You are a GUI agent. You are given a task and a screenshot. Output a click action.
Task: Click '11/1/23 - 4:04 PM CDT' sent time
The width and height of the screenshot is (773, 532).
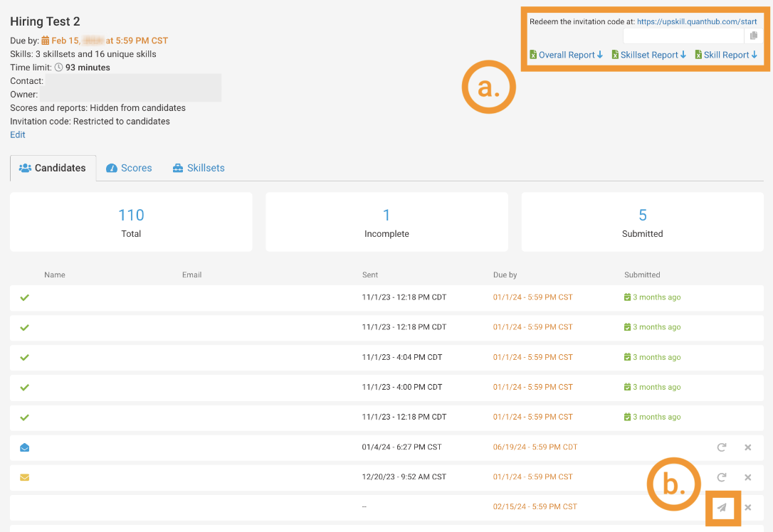401,357
